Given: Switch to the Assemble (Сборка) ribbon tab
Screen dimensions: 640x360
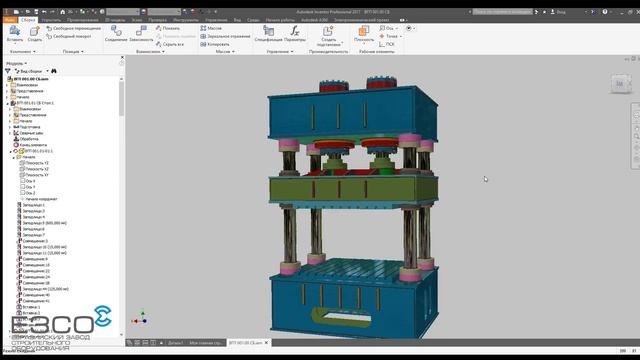Looking at the screenshot, I should coord(28,20).
